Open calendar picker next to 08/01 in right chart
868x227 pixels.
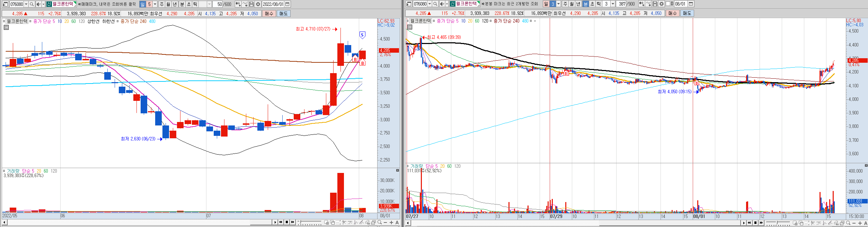(x=691, y=4)
